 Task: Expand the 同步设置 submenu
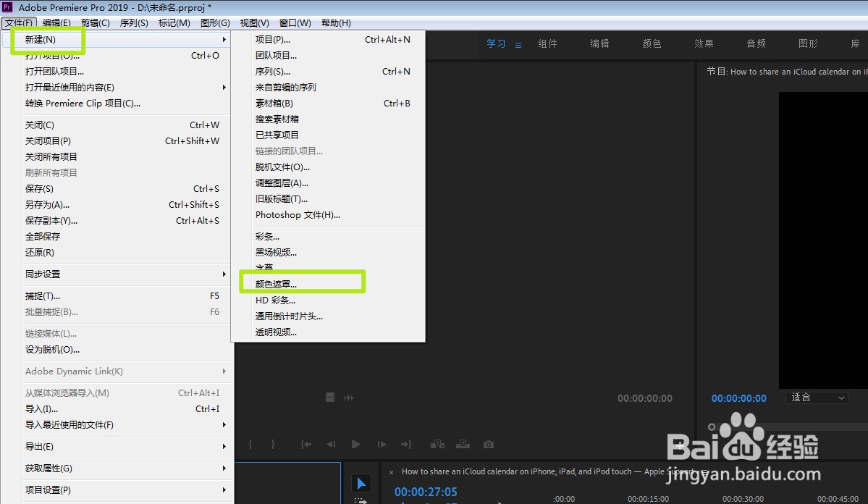[224, 274]
